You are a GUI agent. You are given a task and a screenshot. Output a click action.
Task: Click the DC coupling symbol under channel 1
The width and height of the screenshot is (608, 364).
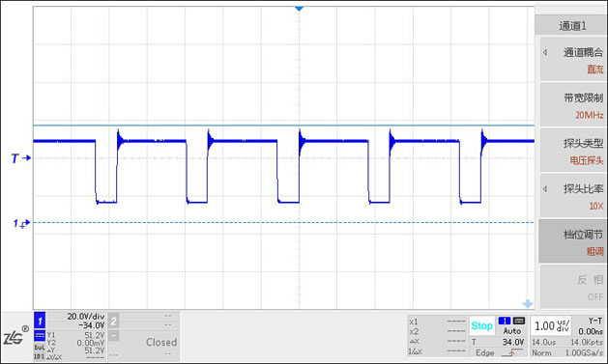pos(40,335)
